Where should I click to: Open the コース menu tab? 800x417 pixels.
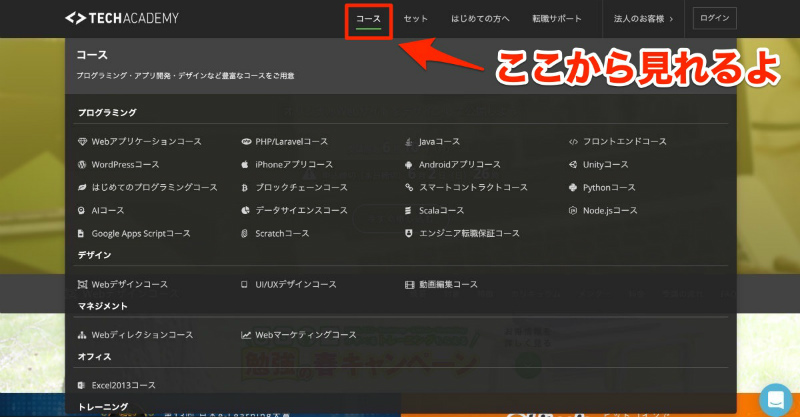(368, 19)
